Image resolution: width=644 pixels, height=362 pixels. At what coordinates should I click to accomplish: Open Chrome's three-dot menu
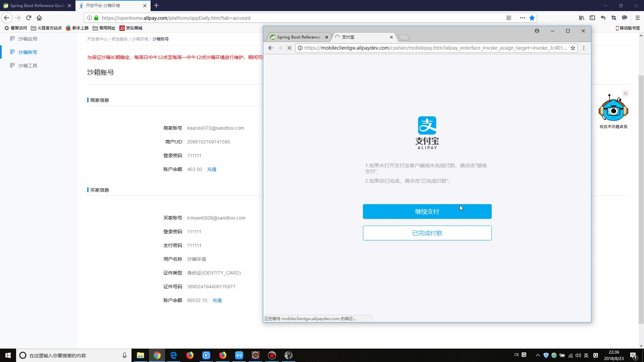coord(584,48)
